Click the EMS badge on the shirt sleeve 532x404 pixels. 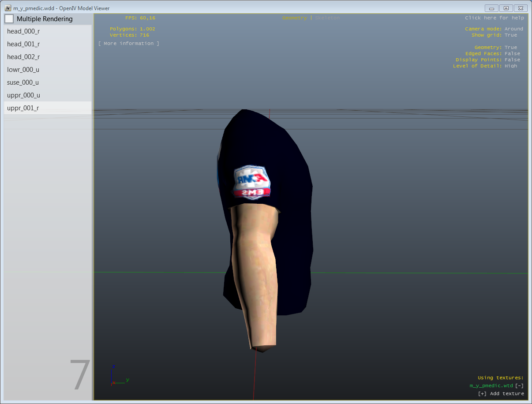[x=252, y=182]
